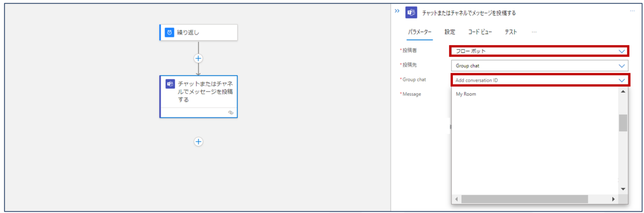Viewport: 644px width, 213px height.
Task: Switch to the 設定 tab
Action: [450, 32]
